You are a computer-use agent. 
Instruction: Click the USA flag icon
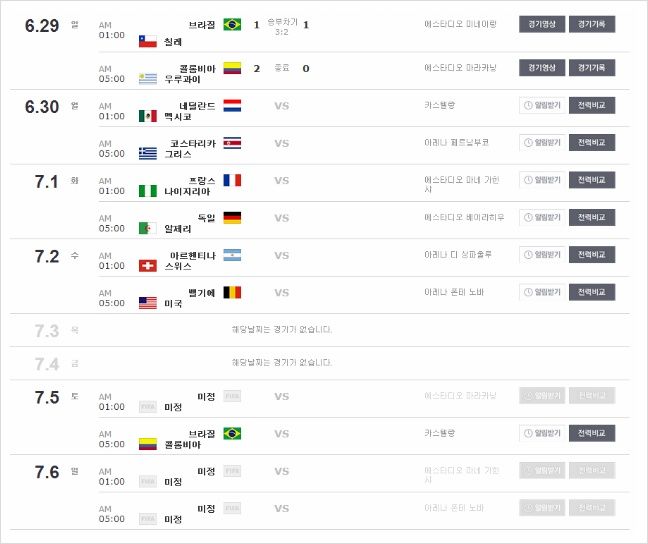point(148,303)
